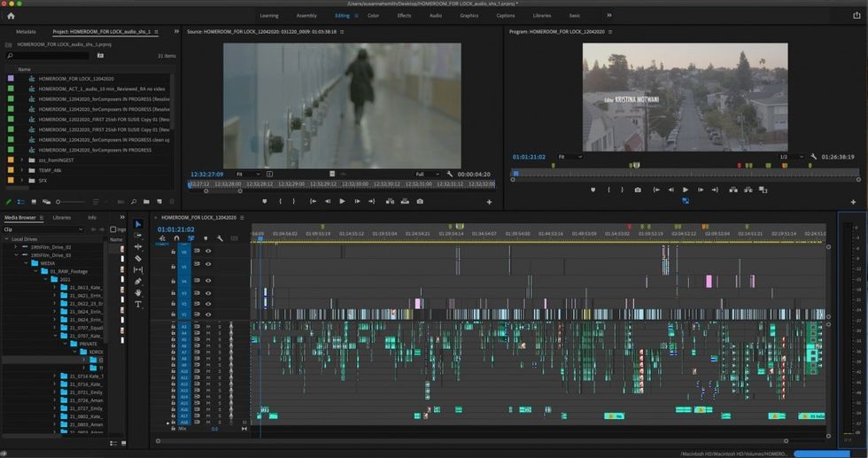The width and height of the screenshot is (868, 458).
Task: Select the Track Select Forward tool
Action: point(138,236)
